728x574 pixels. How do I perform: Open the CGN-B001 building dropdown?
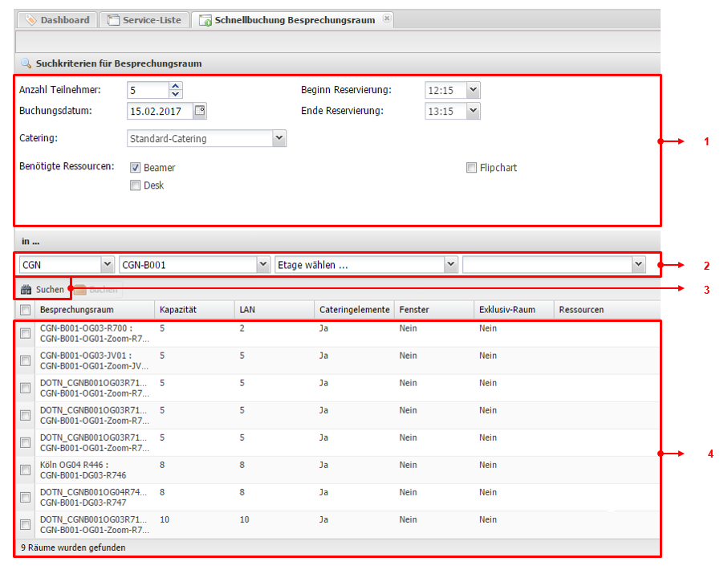pyautogui.click(x=263, y=265)
